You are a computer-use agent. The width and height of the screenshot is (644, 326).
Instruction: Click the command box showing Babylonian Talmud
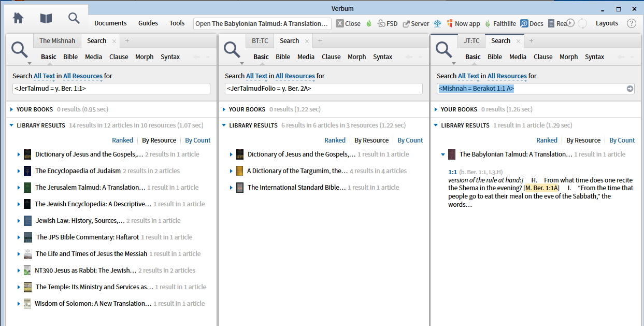click(x=262, y=23)
